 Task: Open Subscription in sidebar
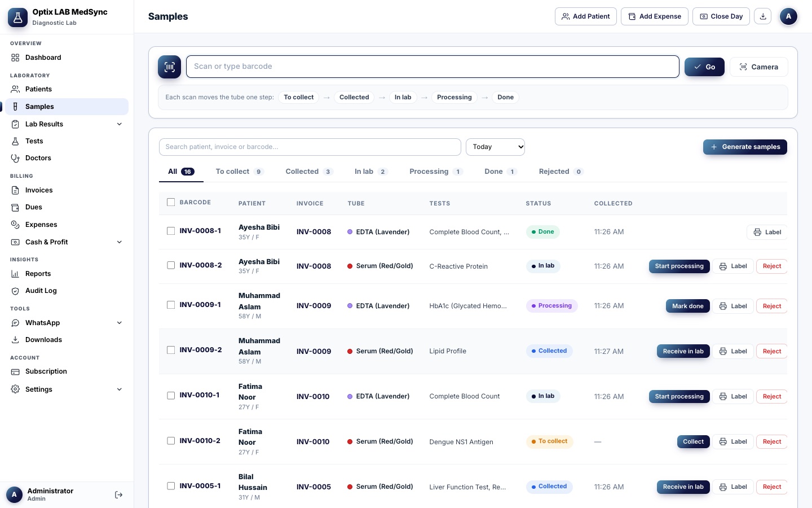(x=67, y=371)
